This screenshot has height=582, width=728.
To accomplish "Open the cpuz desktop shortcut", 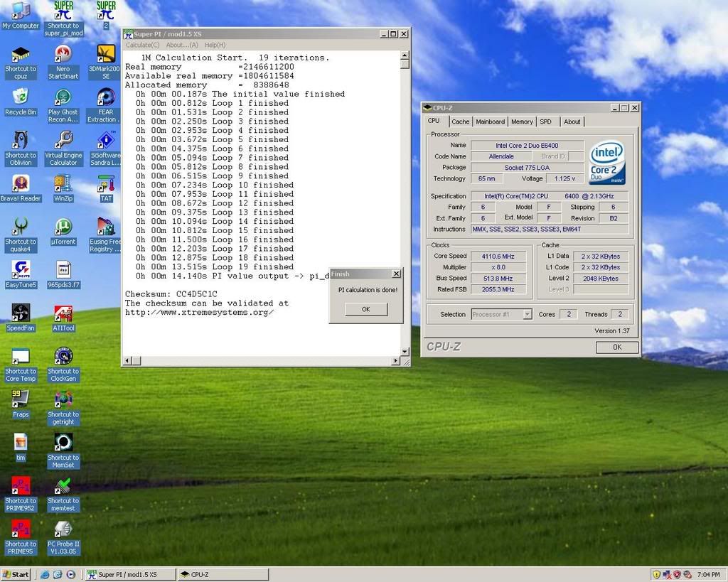I will 21,55.
